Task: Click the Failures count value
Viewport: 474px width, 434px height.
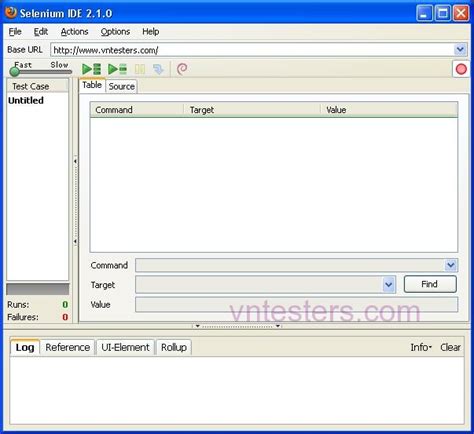Action: (65, 317)
